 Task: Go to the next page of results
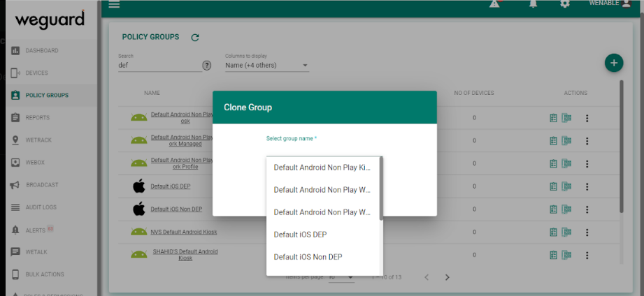448,278
